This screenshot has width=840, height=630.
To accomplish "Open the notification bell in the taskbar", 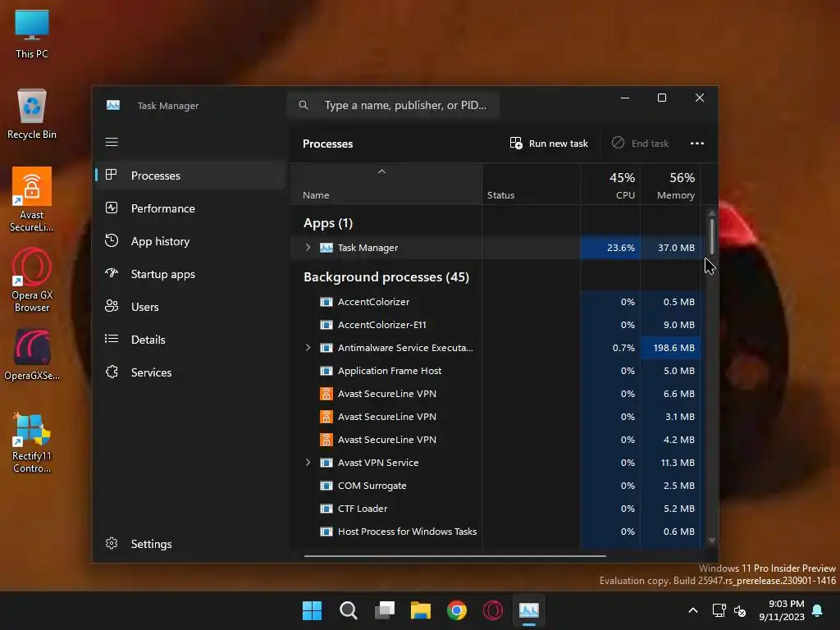I will (x=818, y=610).
